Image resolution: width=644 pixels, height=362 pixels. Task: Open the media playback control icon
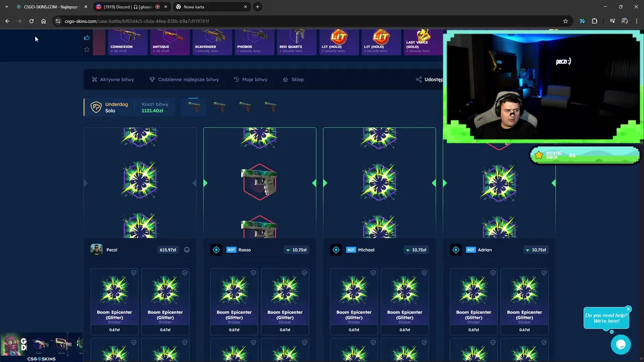point(612,21)
